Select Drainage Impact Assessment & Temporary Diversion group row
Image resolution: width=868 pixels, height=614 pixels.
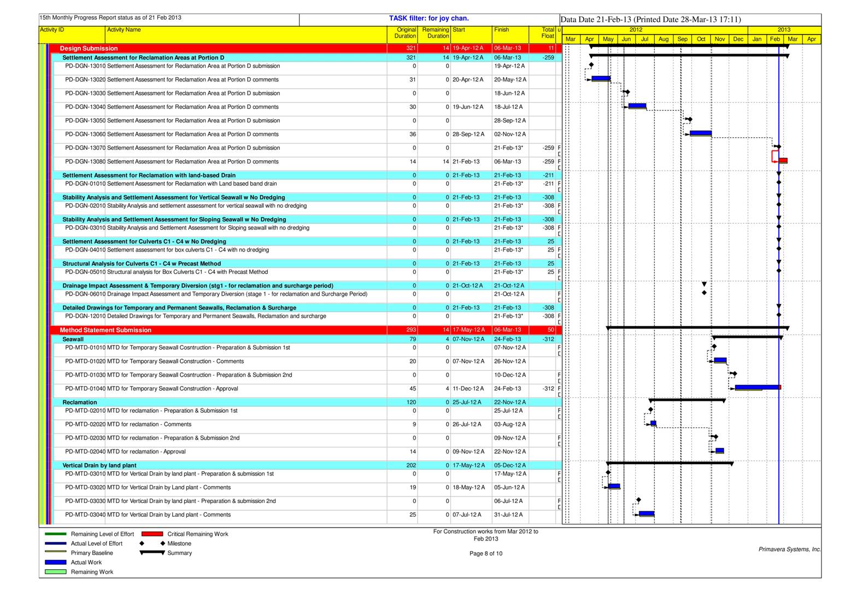307,285
